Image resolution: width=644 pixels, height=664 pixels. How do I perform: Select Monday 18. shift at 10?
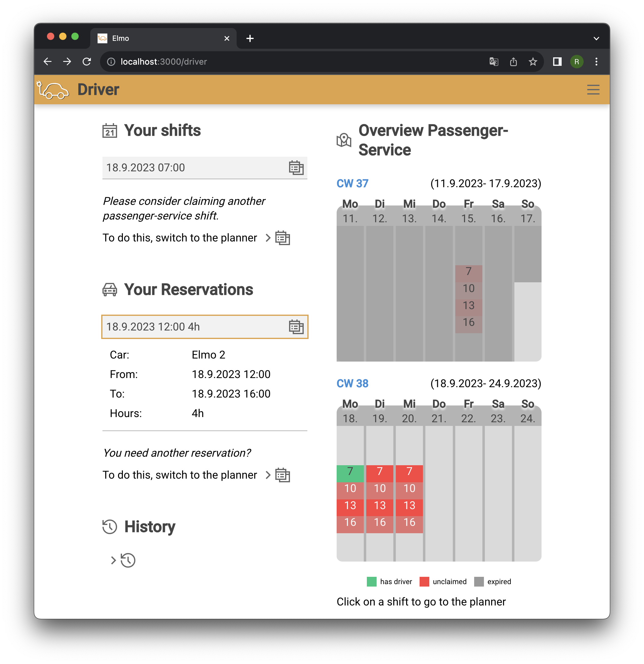[x=350, y=491]
